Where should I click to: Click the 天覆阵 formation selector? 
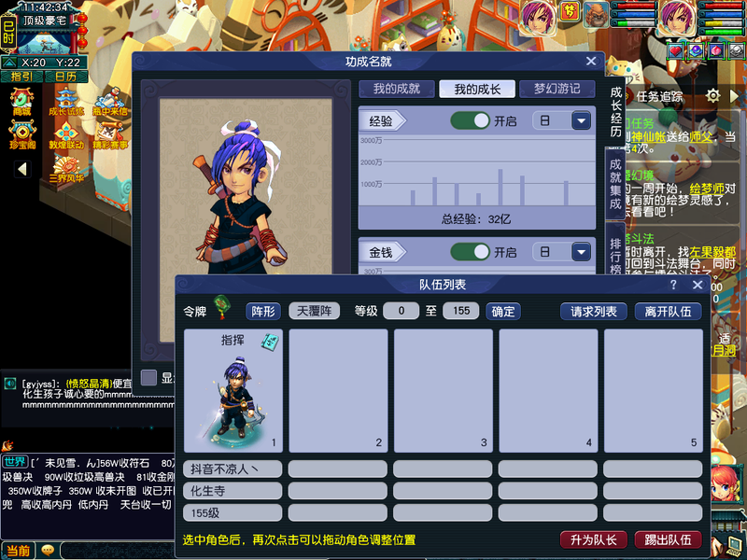pyautogui.click(x=314, y=312)
